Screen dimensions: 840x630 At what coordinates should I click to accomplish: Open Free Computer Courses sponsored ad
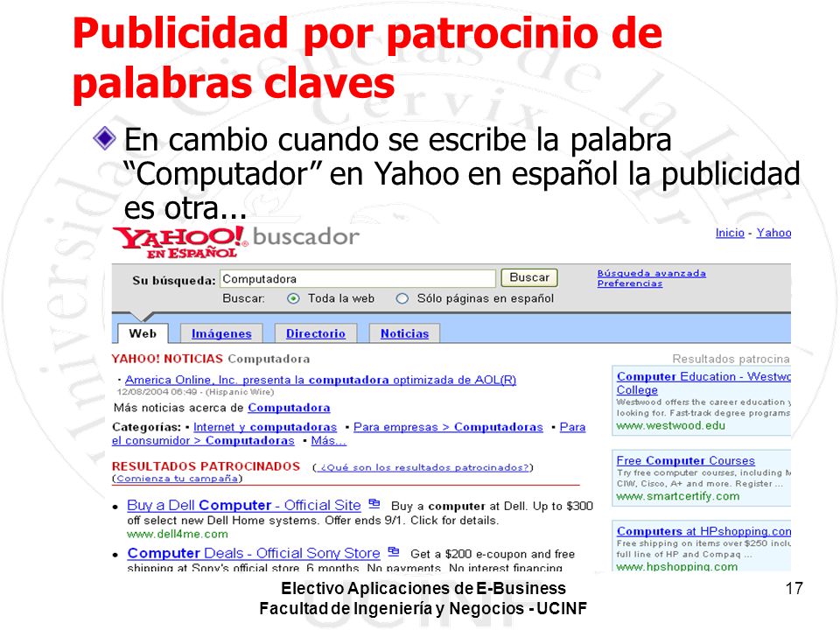pos(685,461)
